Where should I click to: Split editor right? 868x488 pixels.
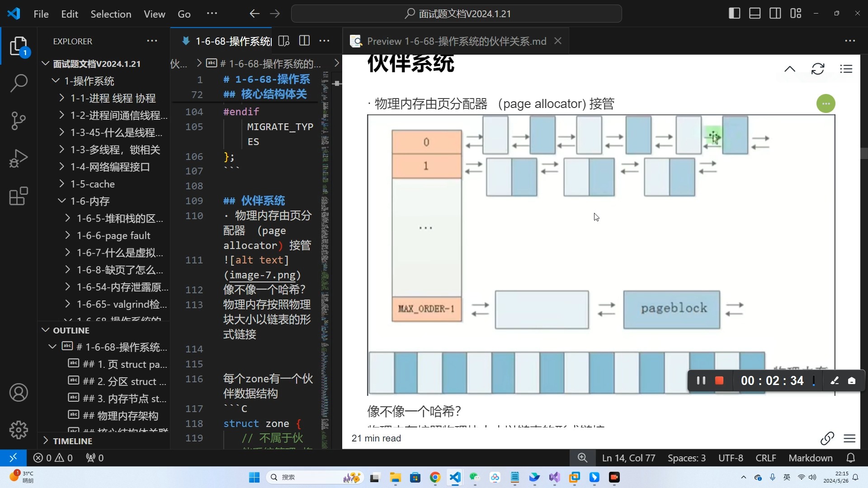304,41
